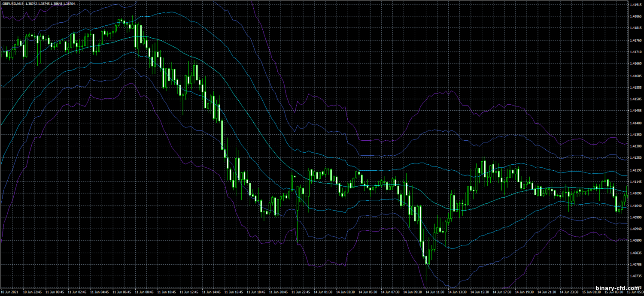
Task: Click price label 1.40735
Action: click(636, 277)
